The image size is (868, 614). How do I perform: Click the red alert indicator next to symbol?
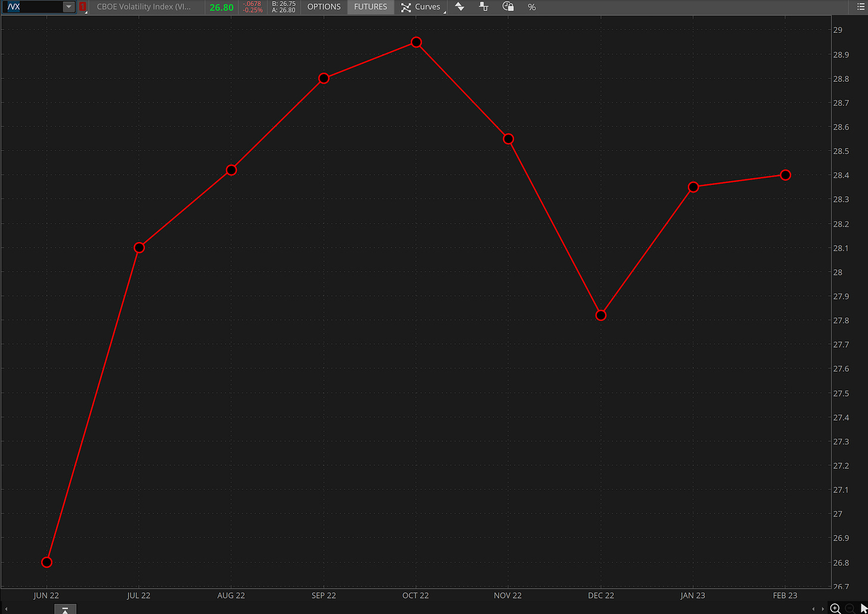click(x=83, y=7)
